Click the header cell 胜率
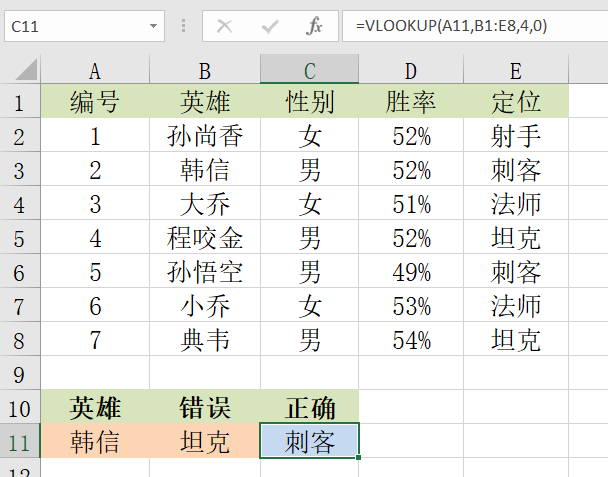 pos(411,101)
